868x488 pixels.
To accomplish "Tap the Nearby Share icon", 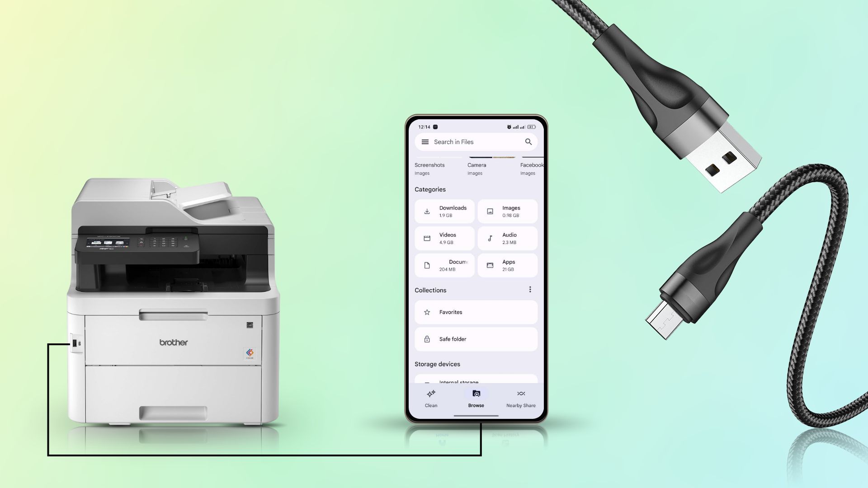I will pos(520,393).
